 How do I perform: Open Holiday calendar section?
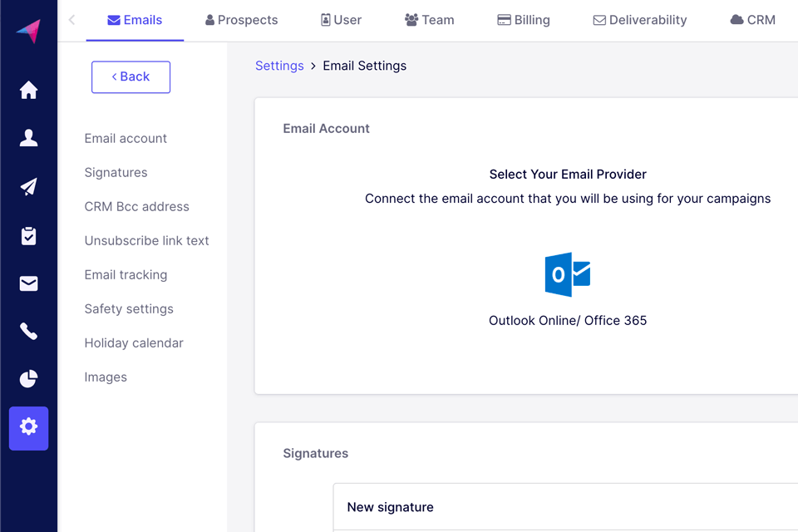click(x=134, y=343)
